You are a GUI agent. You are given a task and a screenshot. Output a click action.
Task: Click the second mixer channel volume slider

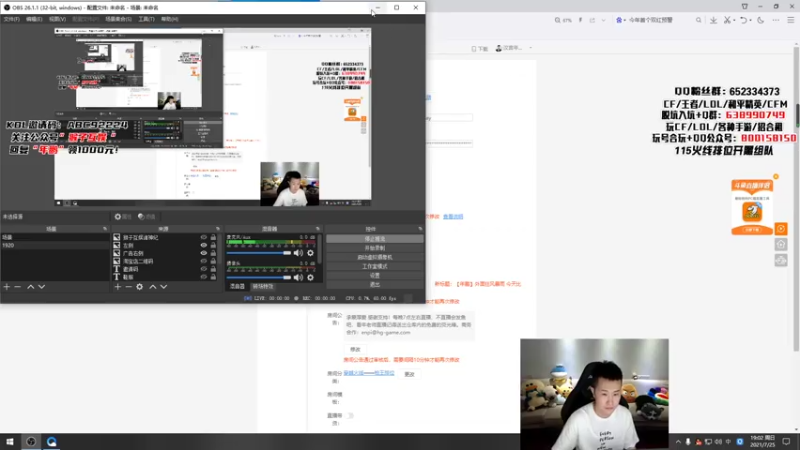point(259,278)
